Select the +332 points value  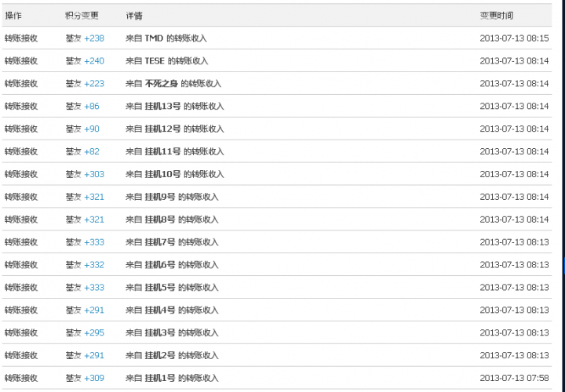[x=94, y=265]
